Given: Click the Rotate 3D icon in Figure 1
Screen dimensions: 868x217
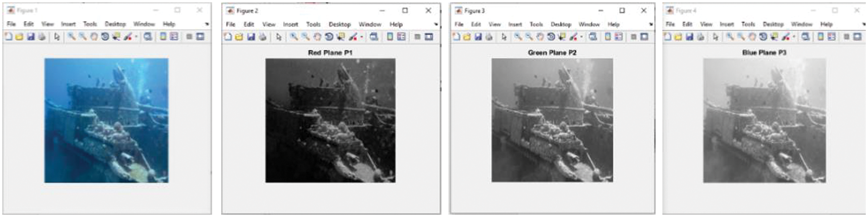Looking at the screenshot, I should tap(105, 37).
